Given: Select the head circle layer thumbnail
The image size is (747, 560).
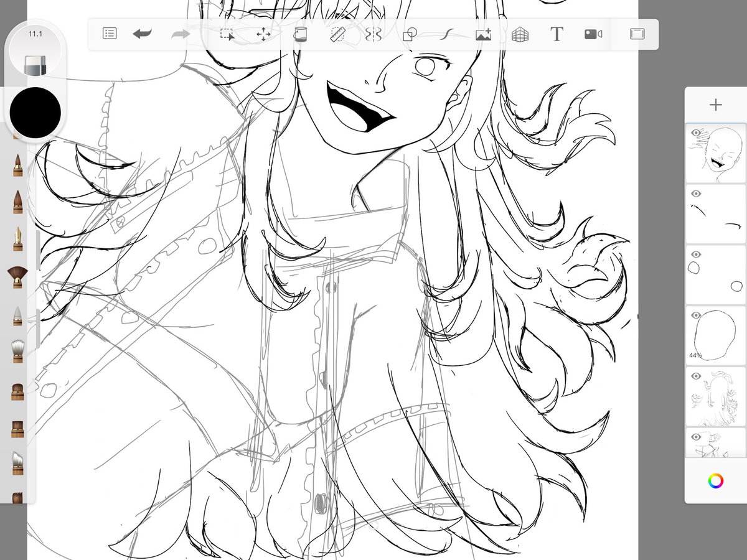Looking at the screenshot, I should point(716,335).
